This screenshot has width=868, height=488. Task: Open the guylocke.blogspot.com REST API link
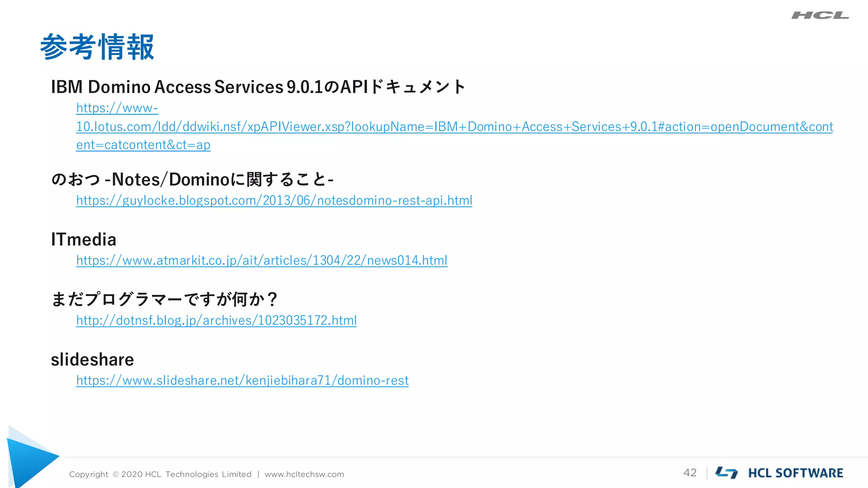274,200
